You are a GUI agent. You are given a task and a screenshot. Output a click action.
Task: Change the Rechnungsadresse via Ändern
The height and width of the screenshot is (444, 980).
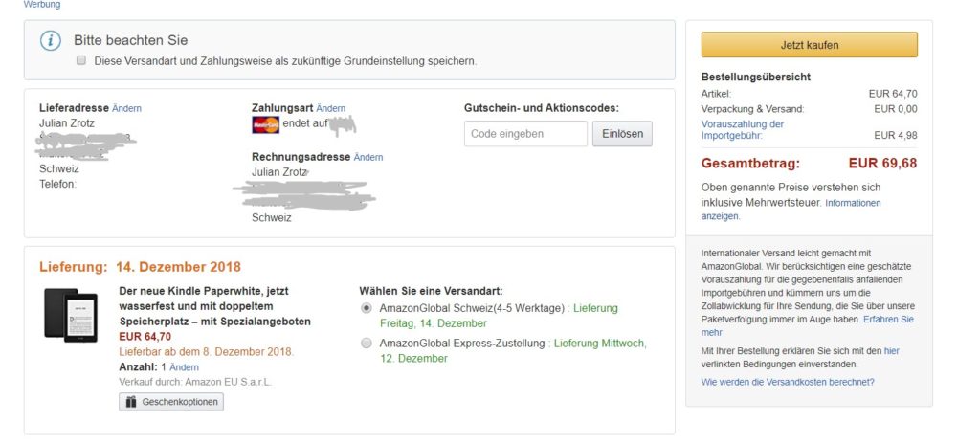pyautogui.click(x=367, y=157)
